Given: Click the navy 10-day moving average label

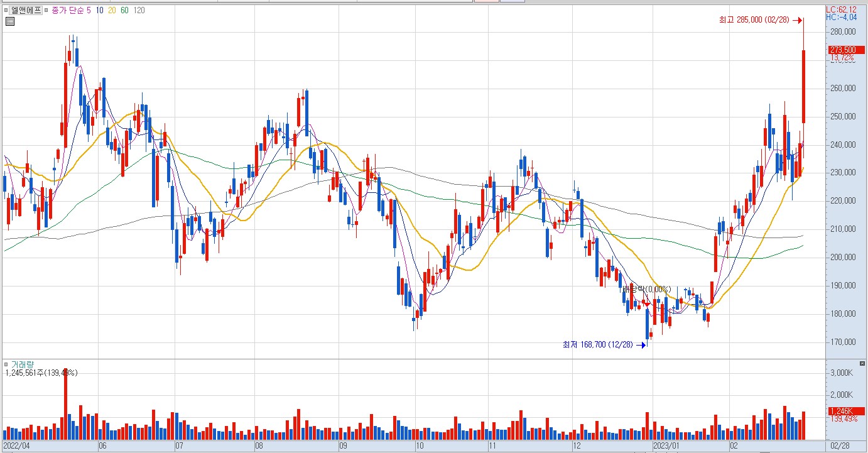Looking at the screenshot, I should click(x=100, y=10).
